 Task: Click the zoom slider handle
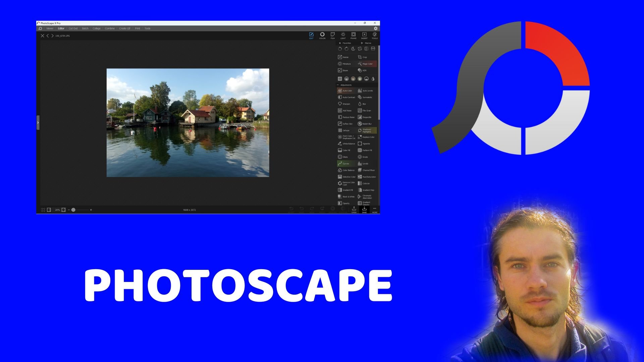pos(73,210)
